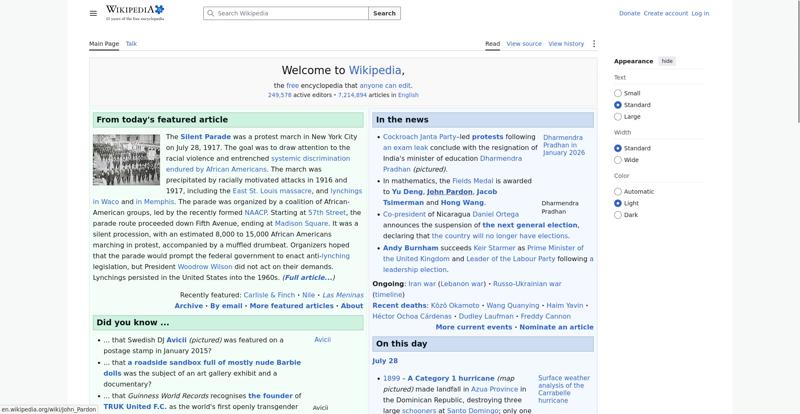Switch to the Talk tab

pos(131,44)
